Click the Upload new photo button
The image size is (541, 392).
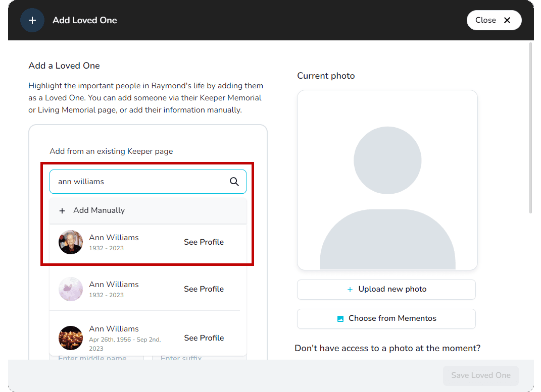(x=386, y=290)
